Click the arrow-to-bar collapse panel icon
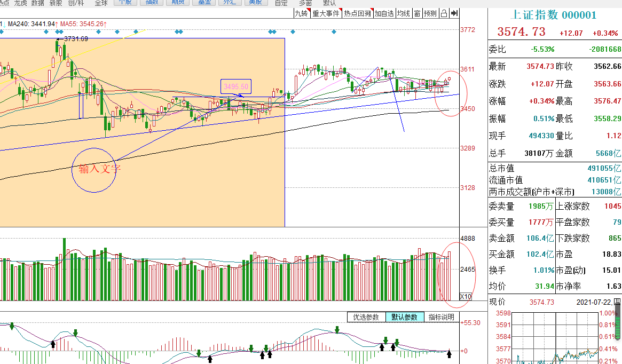The image size is (622, 364). pyautogui.click(x=454, y=13)
